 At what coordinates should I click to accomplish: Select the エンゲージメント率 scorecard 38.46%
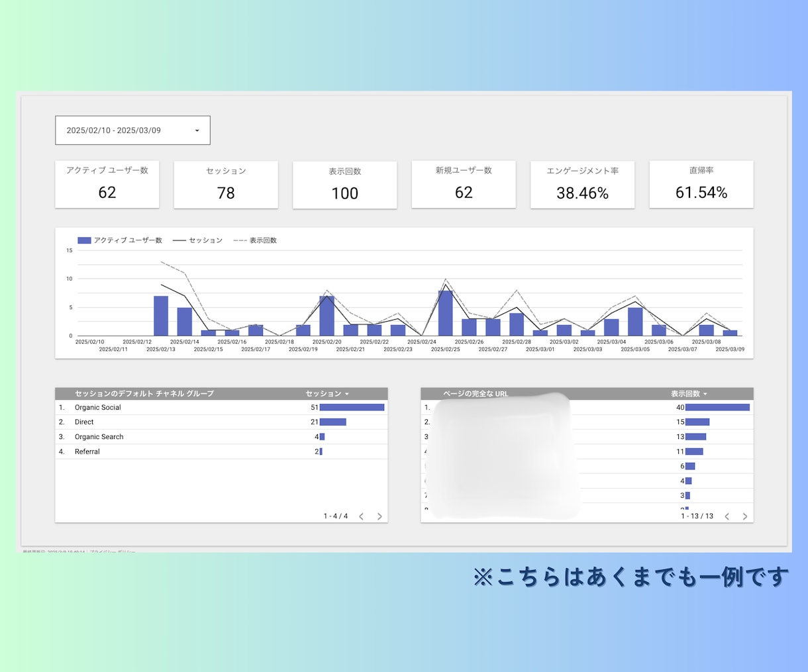click(x=583, y=185)
